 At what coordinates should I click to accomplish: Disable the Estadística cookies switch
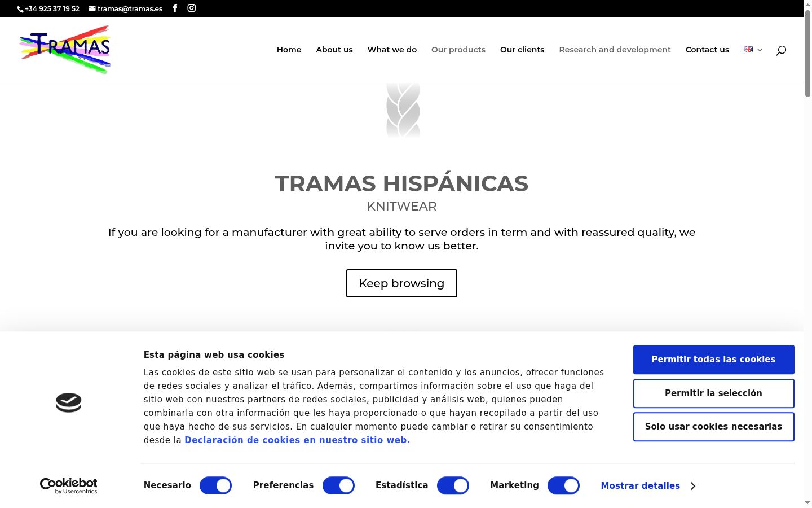[453, 485]
